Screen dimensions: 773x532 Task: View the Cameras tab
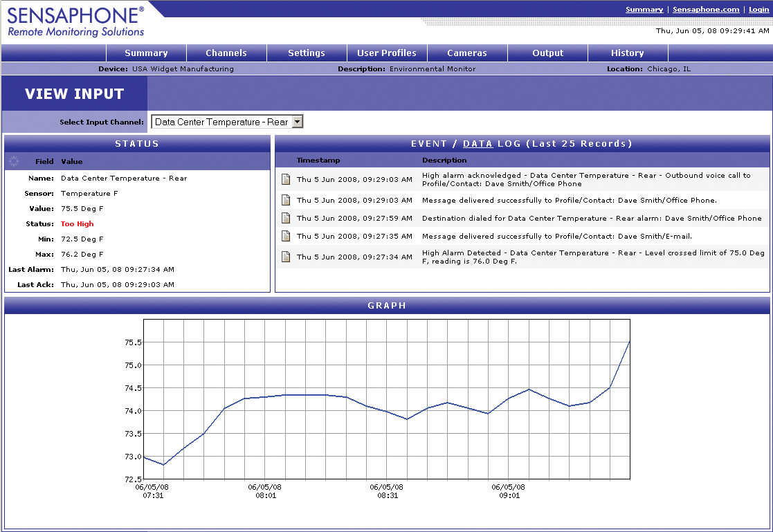467,53
